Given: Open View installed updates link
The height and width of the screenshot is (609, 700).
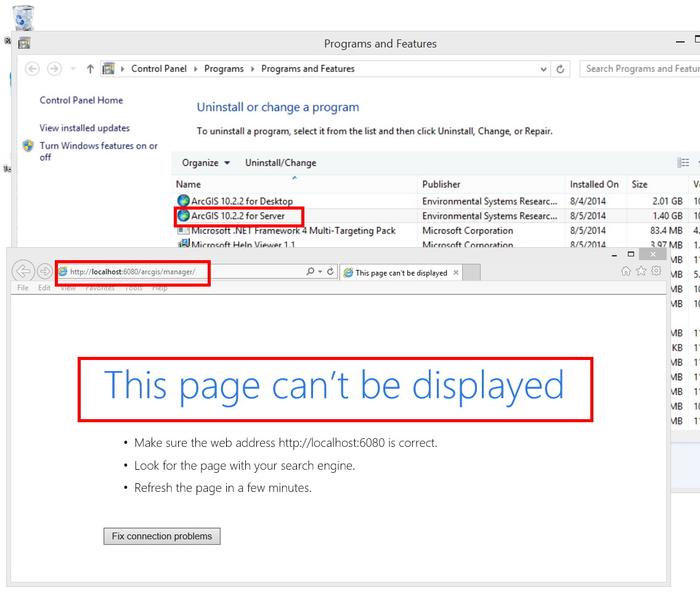Looking at the screenshot, I should 85,128.
